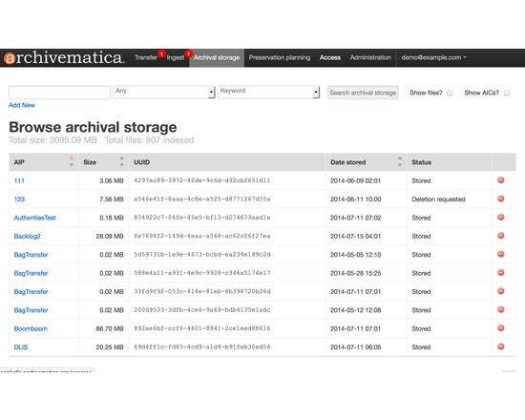Click the Ingest notification badge
Image resolution: width=525 pixels, height=420 pixels.
coord(188,53)
